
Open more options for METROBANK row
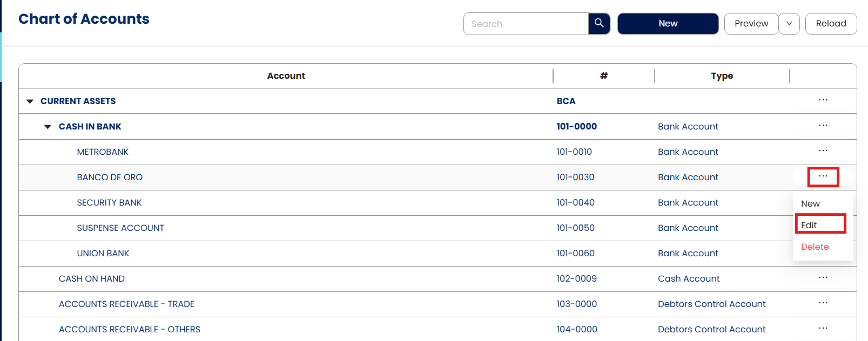823,151
